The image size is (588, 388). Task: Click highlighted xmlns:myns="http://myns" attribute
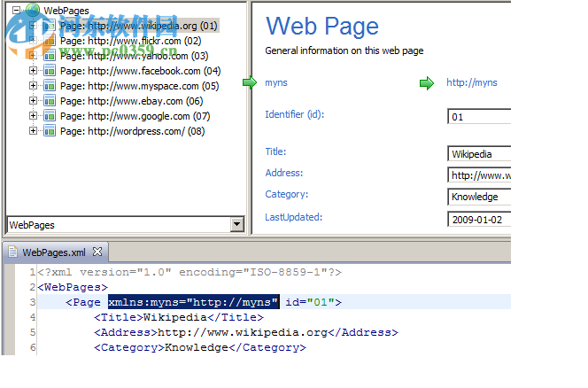point(194,302)
